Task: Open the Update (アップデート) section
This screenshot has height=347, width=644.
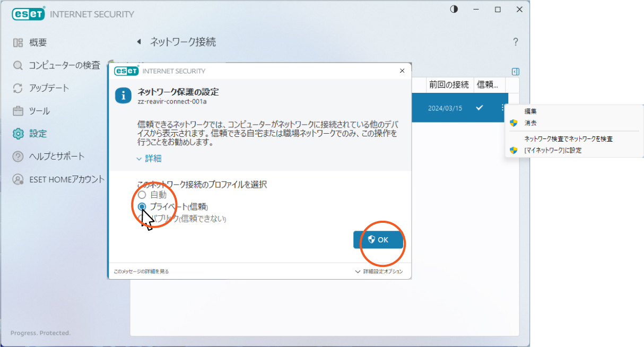Action: [18, 88]
